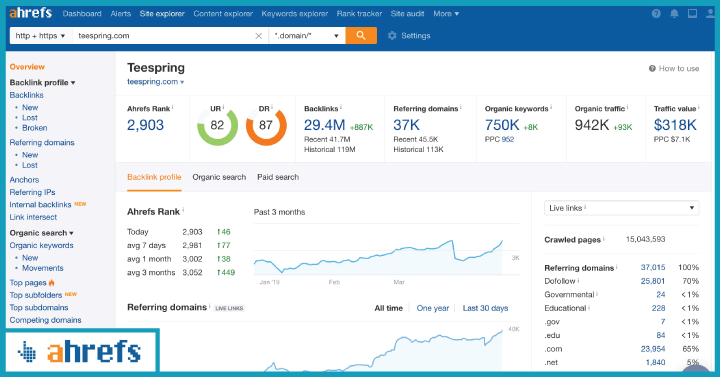Click Educational count 228
Viewport: 720px width, 377px height.
click(x=658, y=308)
